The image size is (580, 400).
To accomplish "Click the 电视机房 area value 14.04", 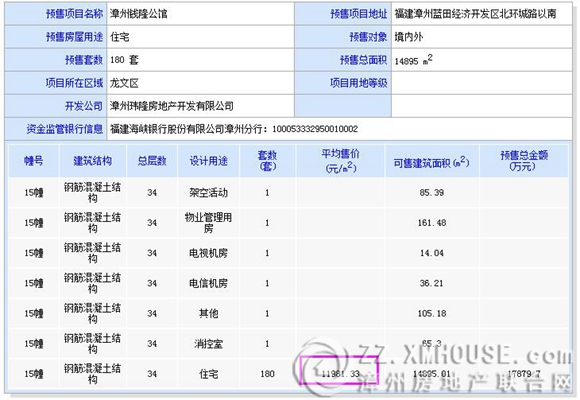I will point(432,253).
